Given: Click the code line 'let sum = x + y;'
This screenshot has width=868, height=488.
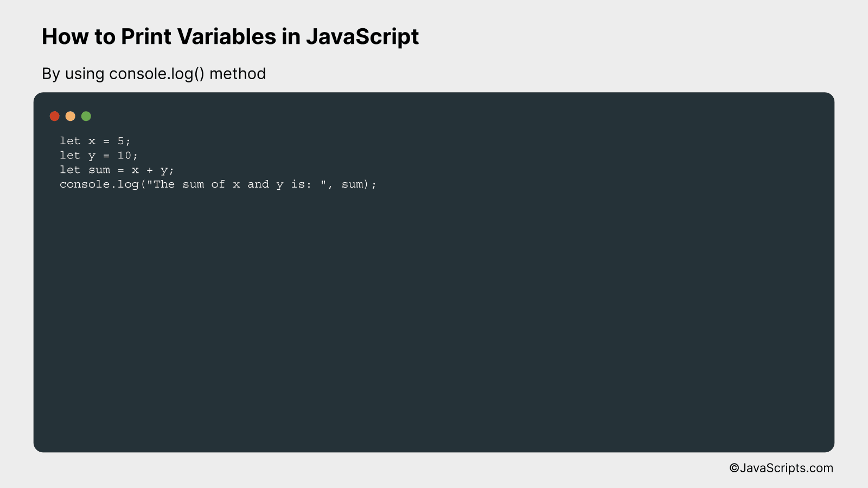Looking at the screenshot, I should click(x=117, y=170).
